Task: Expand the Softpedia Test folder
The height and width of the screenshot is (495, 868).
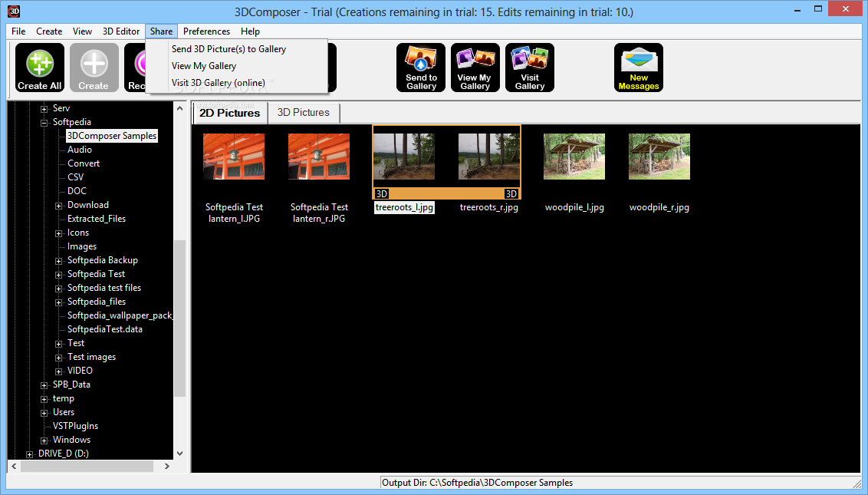Action: pos(58,275)
